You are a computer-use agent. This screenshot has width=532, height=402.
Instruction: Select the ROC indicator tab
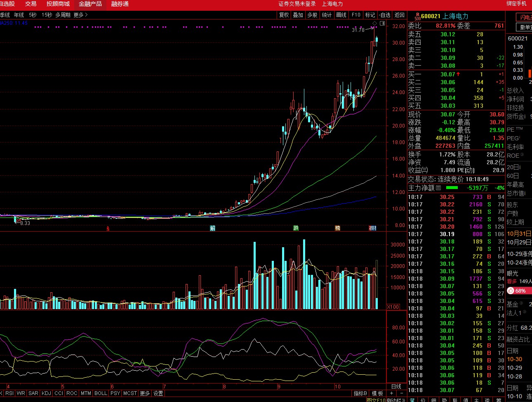coord(72,393)
